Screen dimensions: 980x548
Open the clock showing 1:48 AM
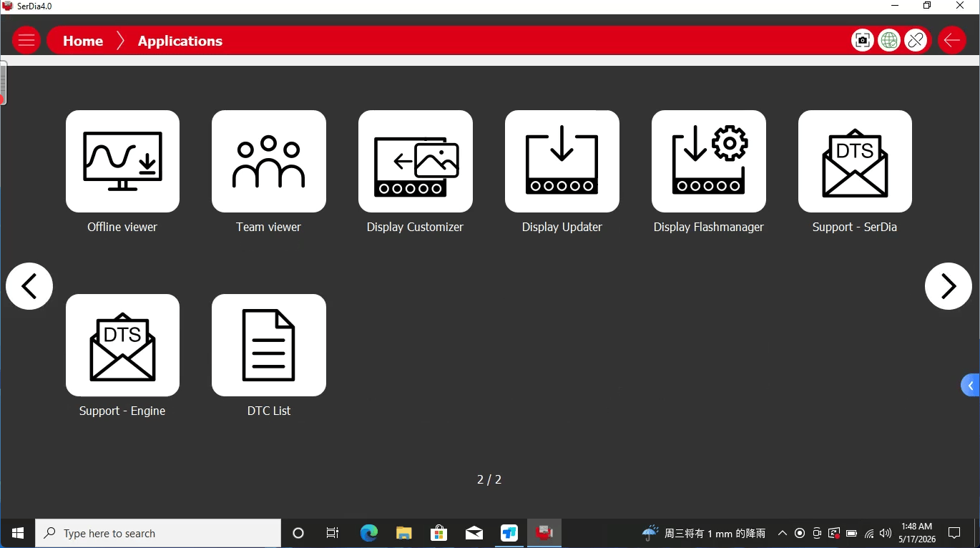[x=916, y=533]
